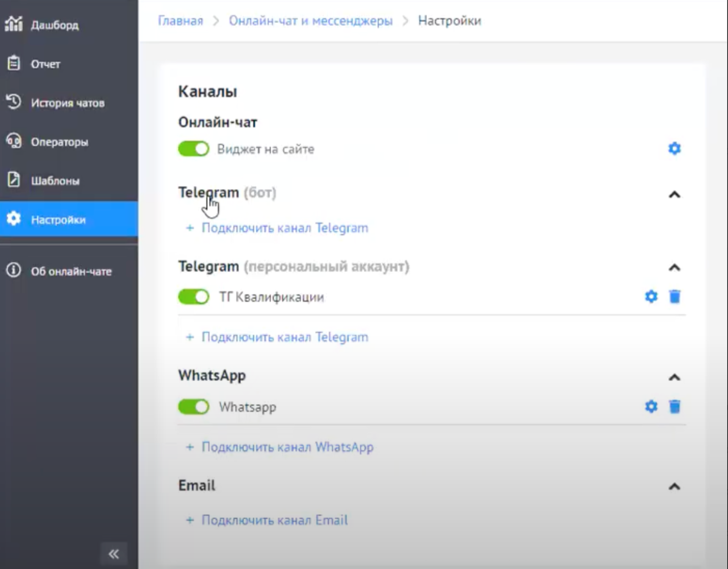Collapse the sidebar with double-arrow button
The width and height of the screenshot is (728, 569).
click(114, 554)
